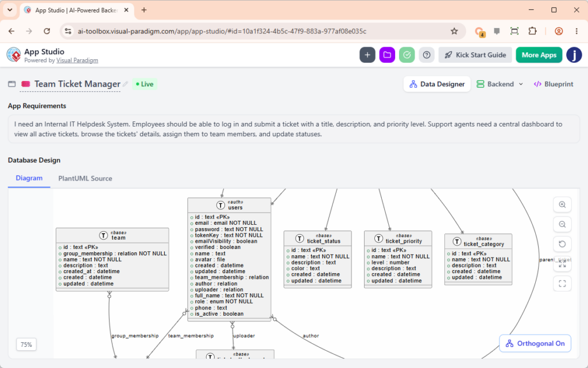The height and width of the screenshot is (368, 588).
Task: Click the window icon beside app title
Action: [x=12, y=84]
